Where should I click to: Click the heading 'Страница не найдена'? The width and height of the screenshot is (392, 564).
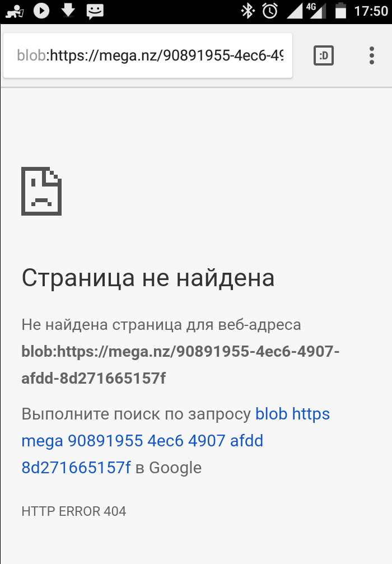pos(148,278)
